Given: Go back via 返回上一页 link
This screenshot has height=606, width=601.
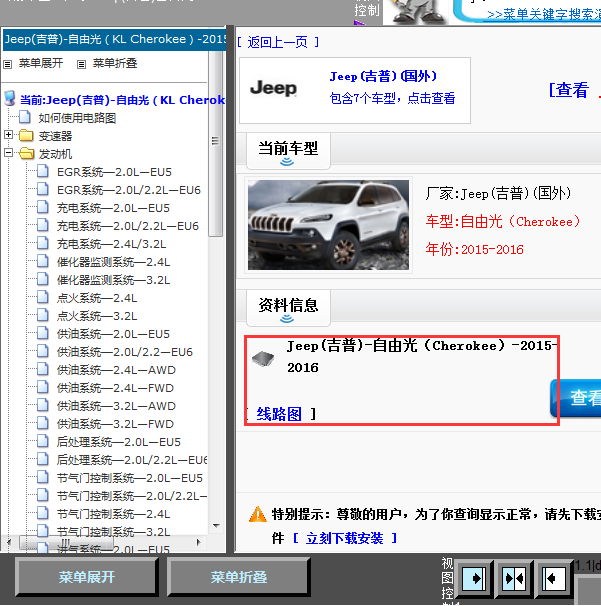Looking at the screenshot, I should click(x=278, y=42).
